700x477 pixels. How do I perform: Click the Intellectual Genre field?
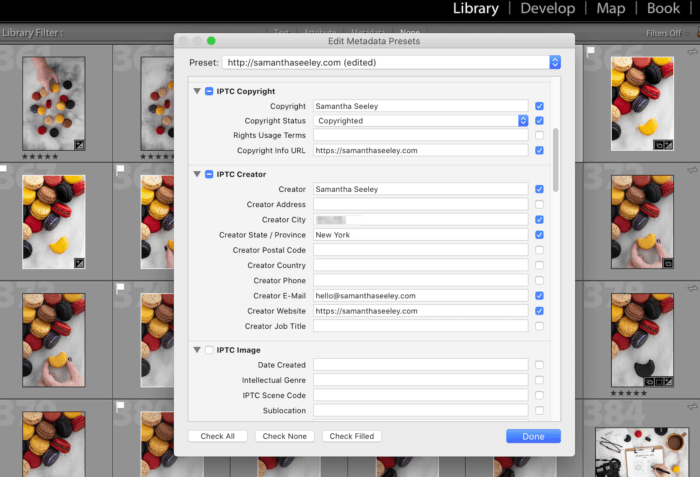pos(421,380)
